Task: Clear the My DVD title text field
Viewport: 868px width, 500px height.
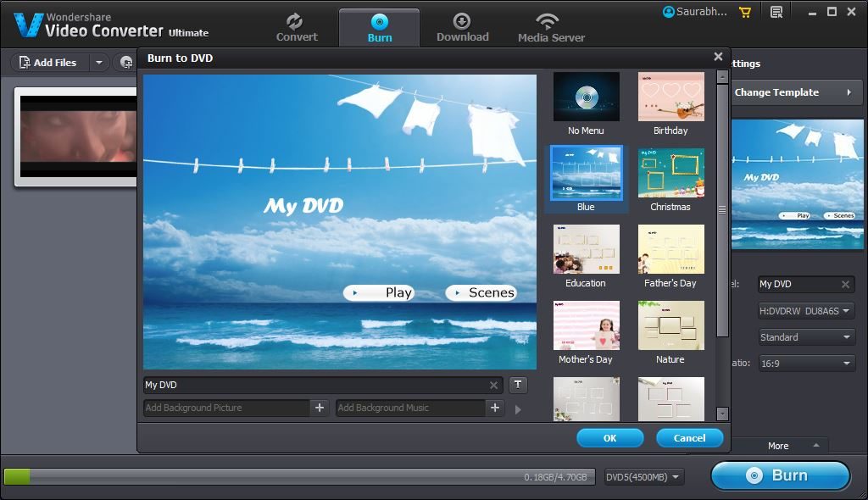Action: point(493,385)
